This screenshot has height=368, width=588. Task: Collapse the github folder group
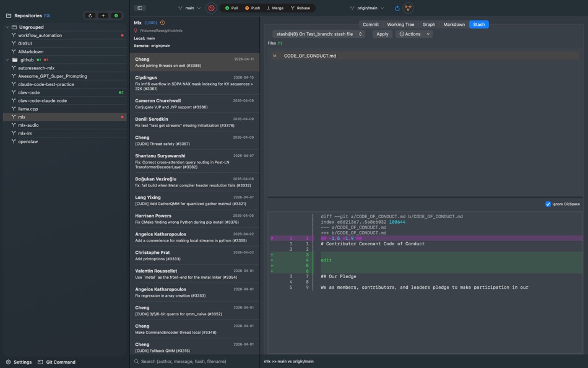pyautogui.click(x=7, y=60)
